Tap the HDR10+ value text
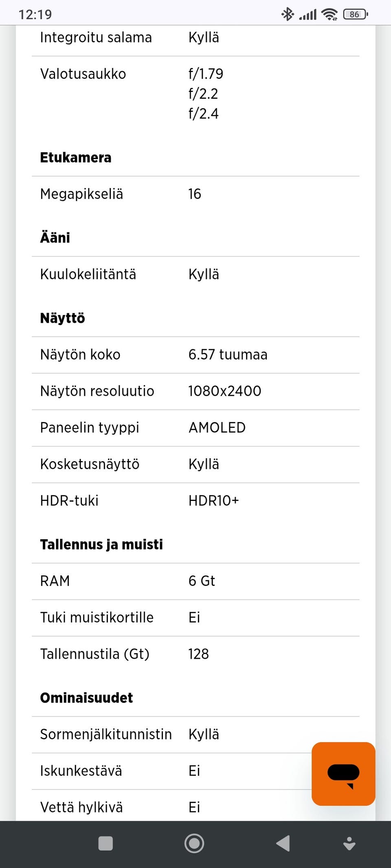Viewport: 391px width, 868px height. [x=213, y=501]
